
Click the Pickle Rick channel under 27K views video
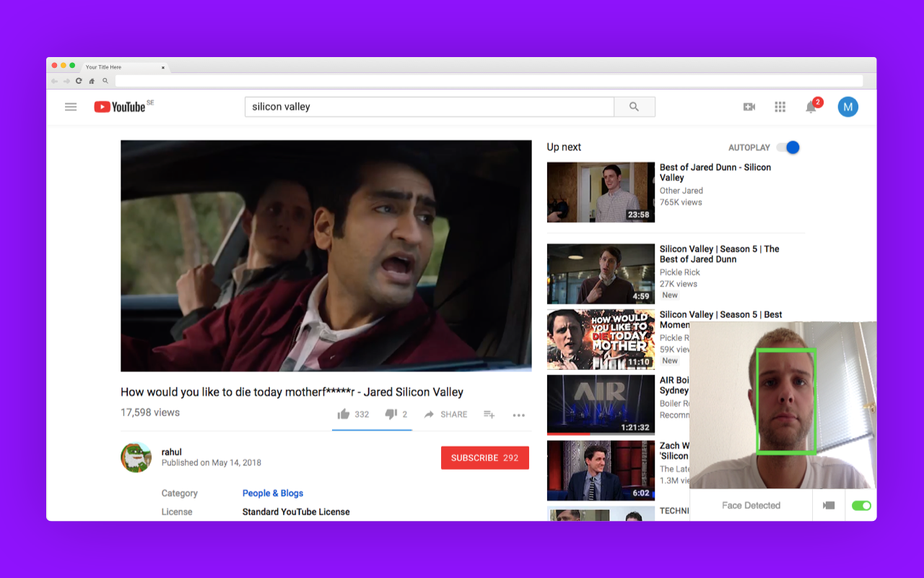[680, 272]
